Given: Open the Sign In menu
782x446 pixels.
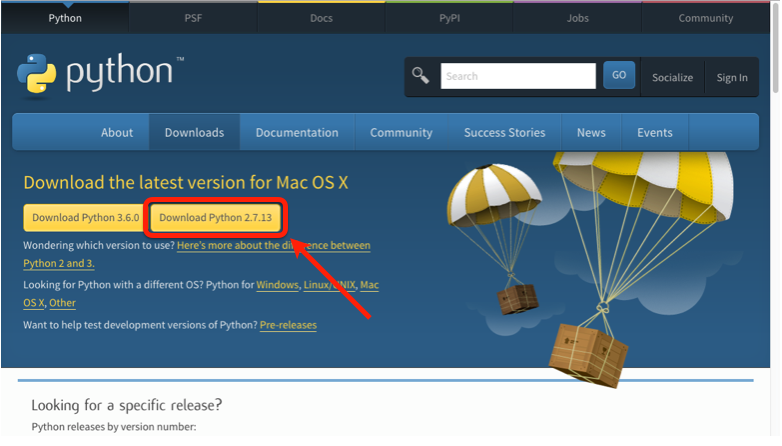Looking at the screenshot, I should (731, 77).
